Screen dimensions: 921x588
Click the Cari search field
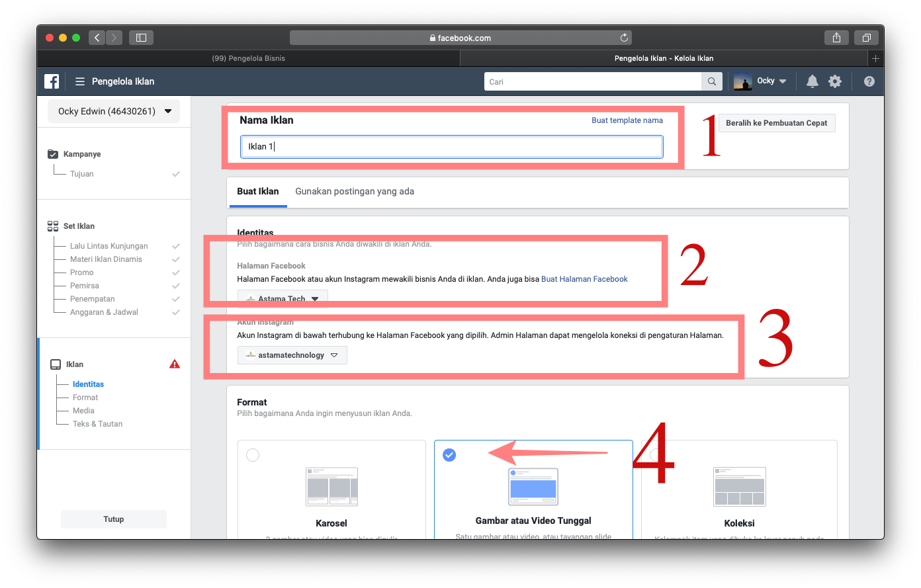[593, 81]
